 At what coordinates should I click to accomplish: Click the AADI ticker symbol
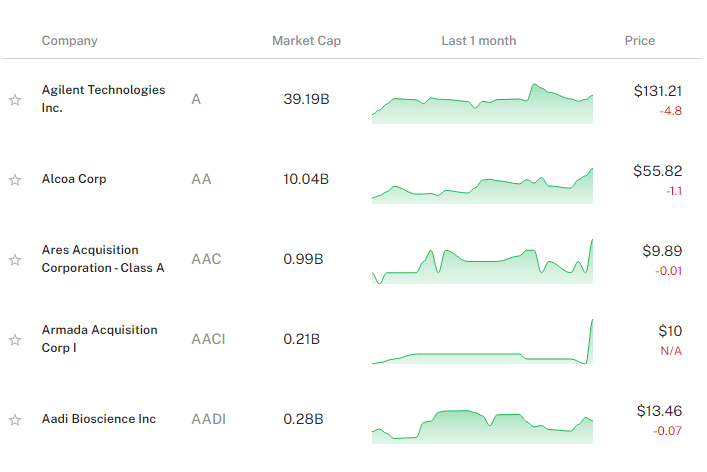208,419
